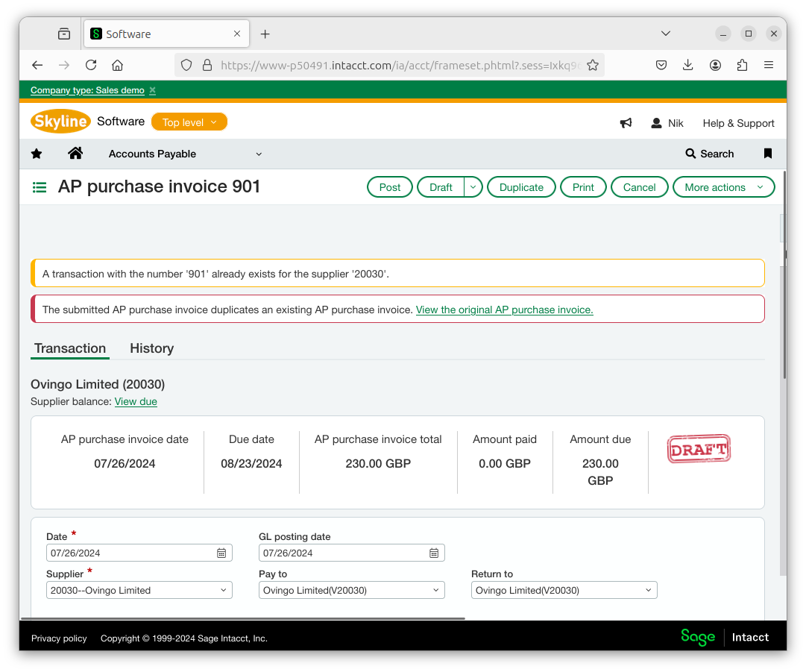This screenshot has height=672, width=806.
Task: Click the tracking protection shield icon
Action: pyautogui.click(x=186, y=65)
